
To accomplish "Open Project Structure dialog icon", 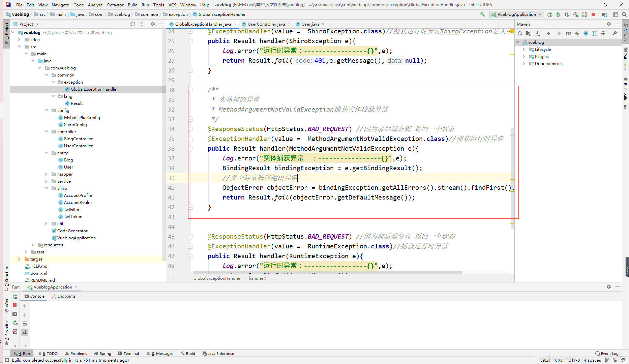I will (x=604, y=14).
